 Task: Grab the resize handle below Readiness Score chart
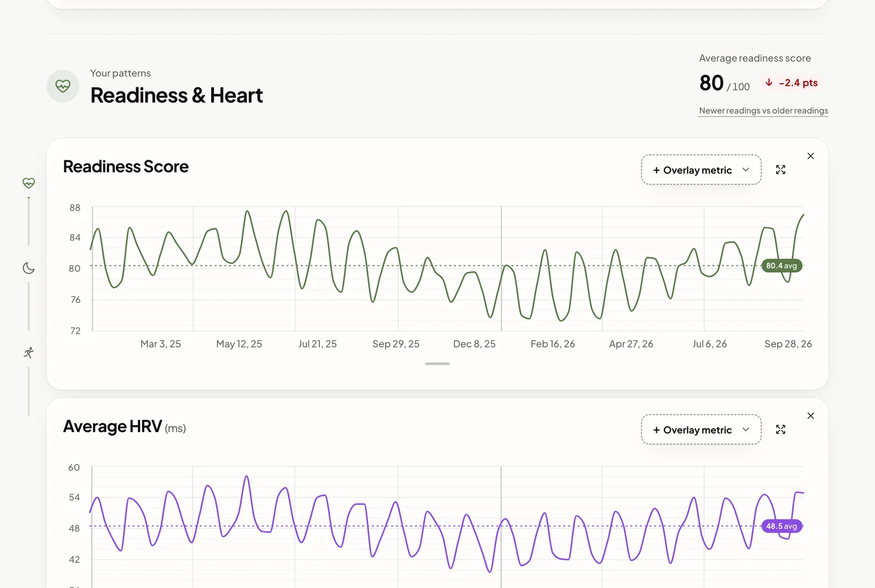(437, 364)
